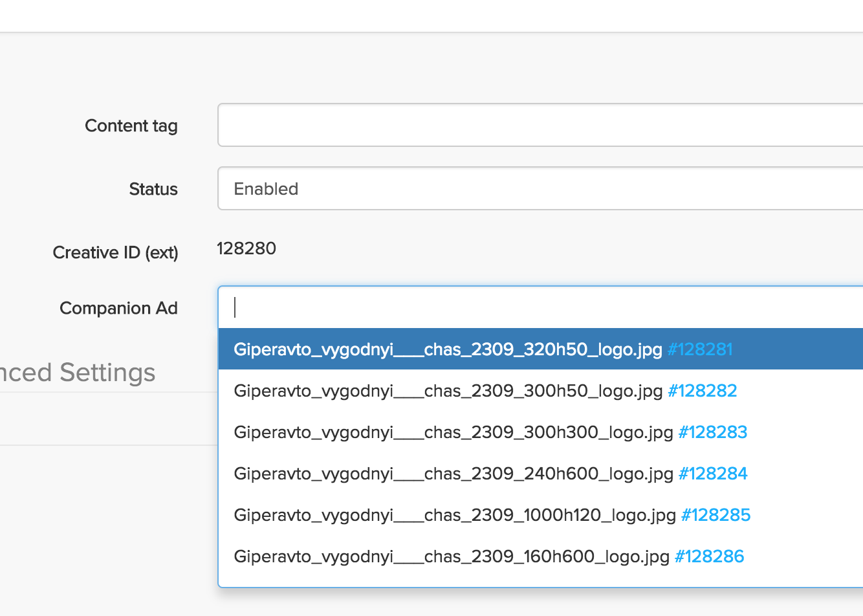Click the #128284 creative ID
Image resolution: width=863 pixels, height=616 pixels.
[x=712, y=474]
